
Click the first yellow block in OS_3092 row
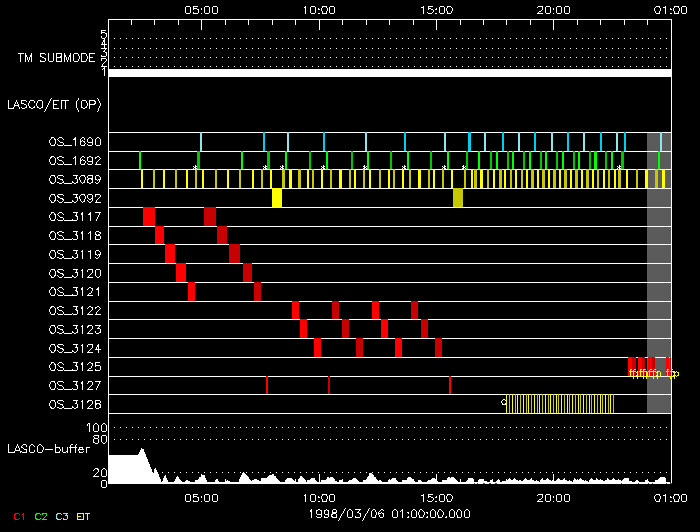[x=277, y=198]
